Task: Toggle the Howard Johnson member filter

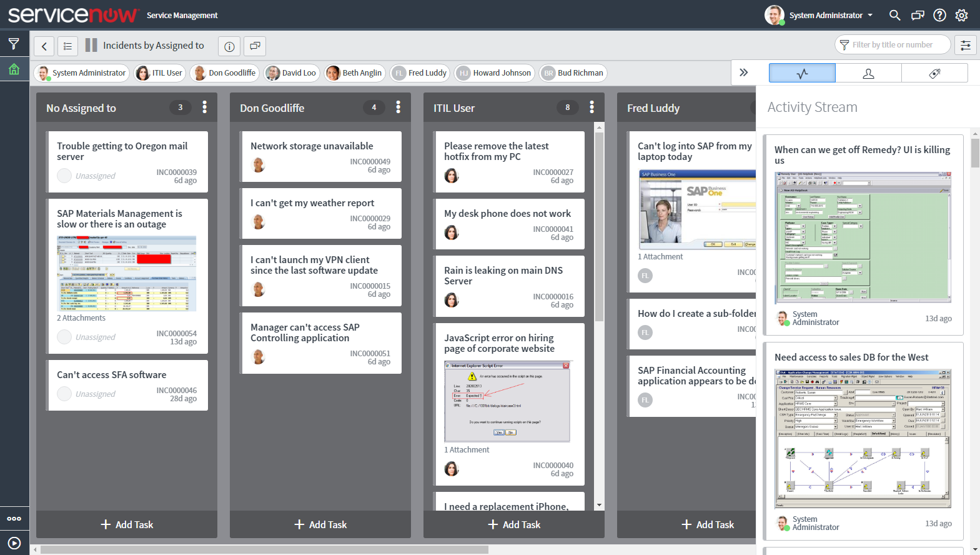Action: pyautogui.click(x=495, y=73)
